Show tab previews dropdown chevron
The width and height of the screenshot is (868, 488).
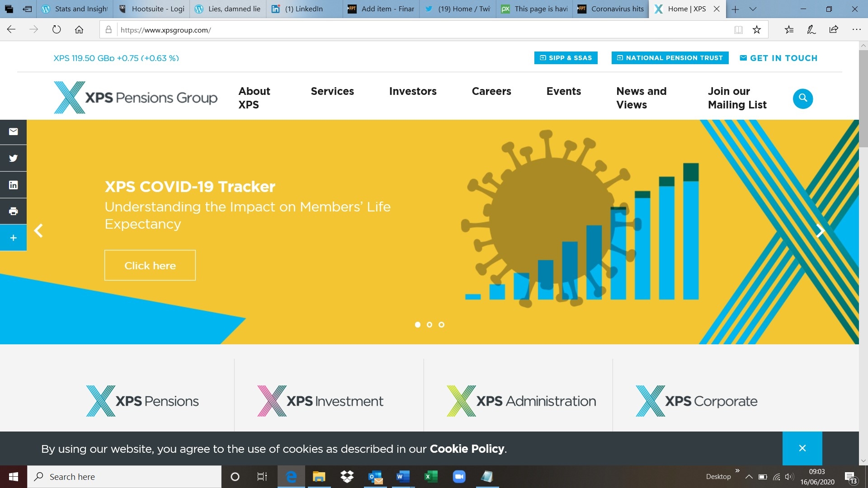pyautogui.click(x=753, y=9)
